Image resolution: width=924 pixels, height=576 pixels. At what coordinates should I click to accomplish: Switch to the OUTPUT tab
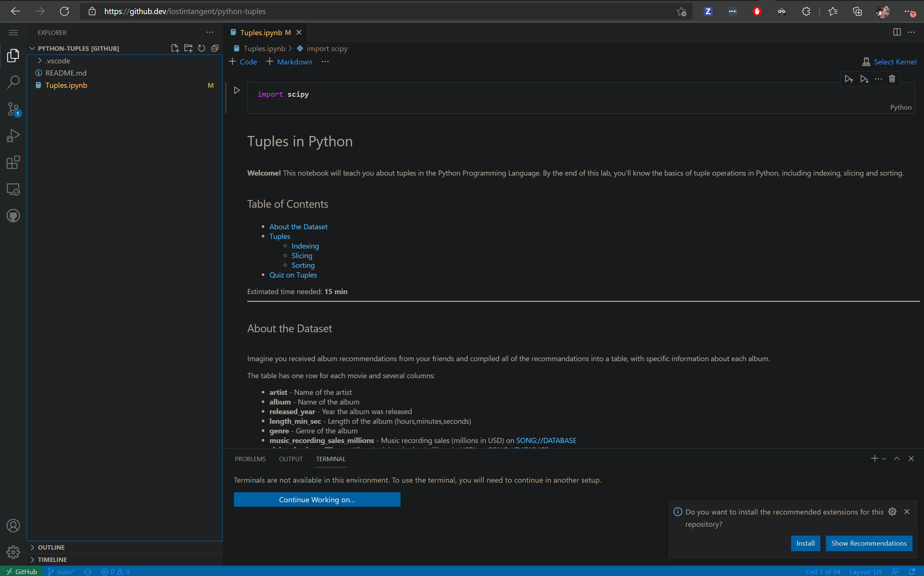[x=291, y=459]
